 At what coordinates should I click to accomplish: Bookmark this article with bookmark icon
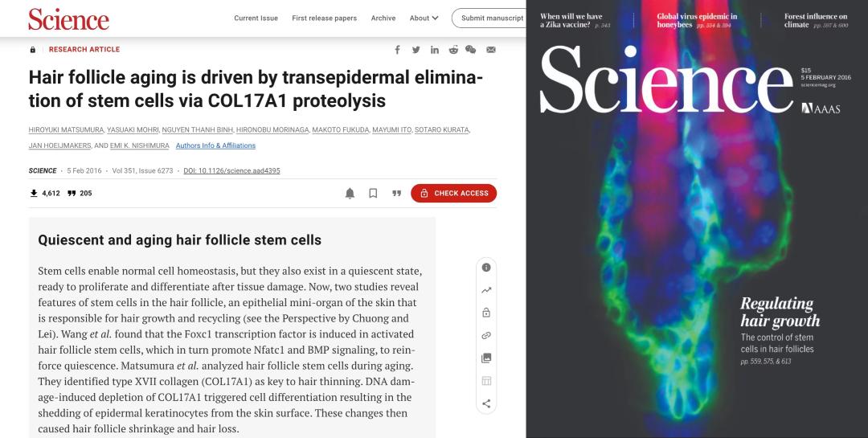[x=373, y=193]
